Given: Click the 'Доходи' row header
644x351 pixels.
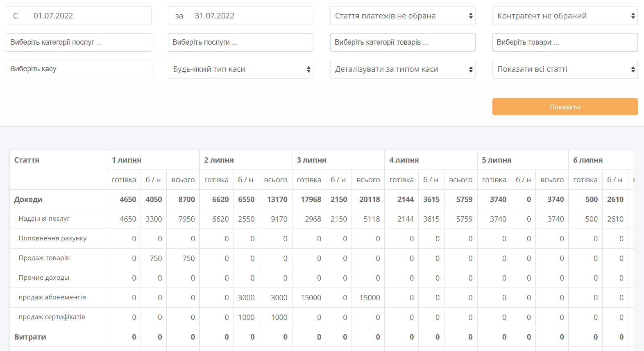Looking at the screenshot, I should point(28,199).
